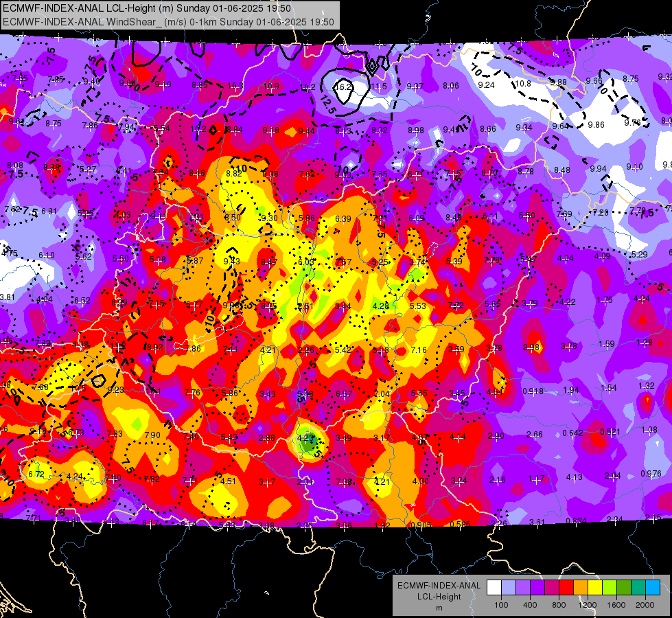Click the deep violet legend swatch

[537, 587]
